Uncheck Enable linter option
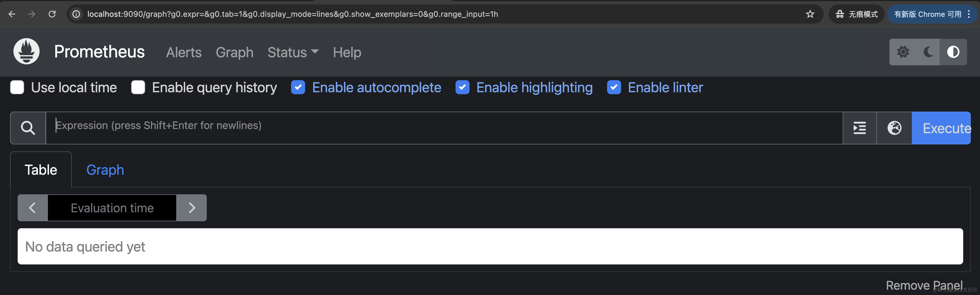 614,87
